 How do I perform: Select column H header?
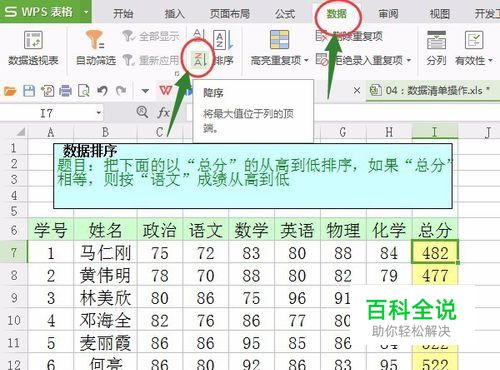coord(389,132)
